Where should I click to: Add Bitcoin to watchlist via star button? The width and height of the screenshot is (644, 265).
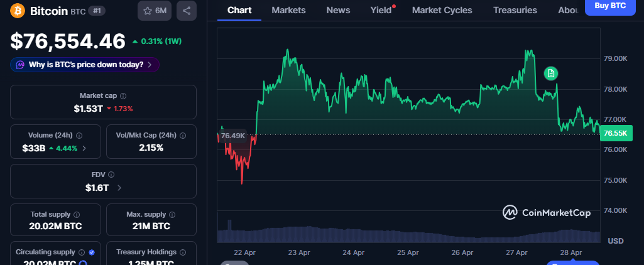(x=155, y=11)
